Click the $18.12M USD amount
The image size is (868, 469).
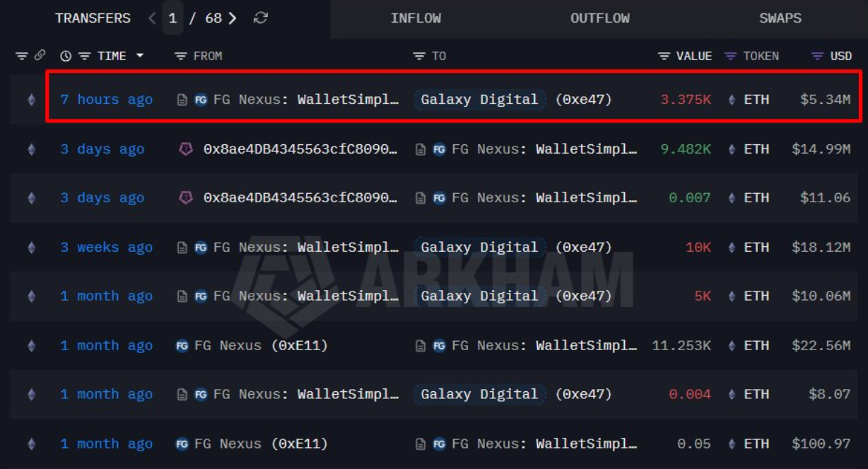(x=821, y=248)
